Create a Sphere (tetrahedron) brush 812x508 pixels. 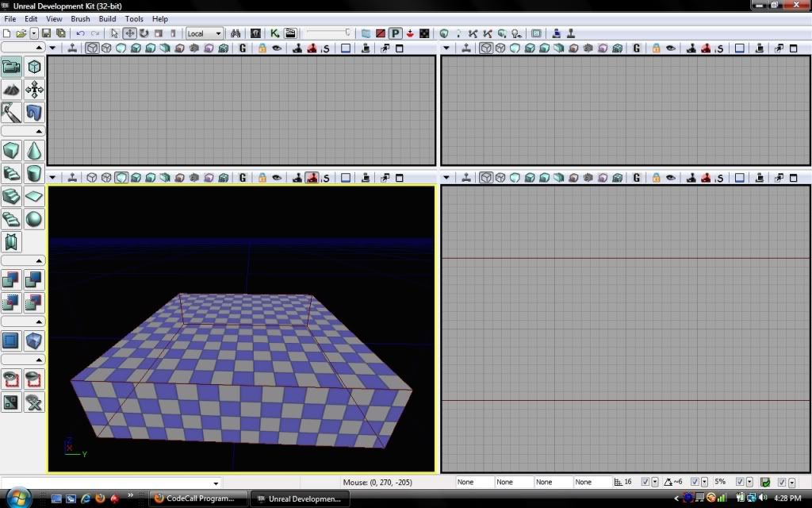click(34, 219)
